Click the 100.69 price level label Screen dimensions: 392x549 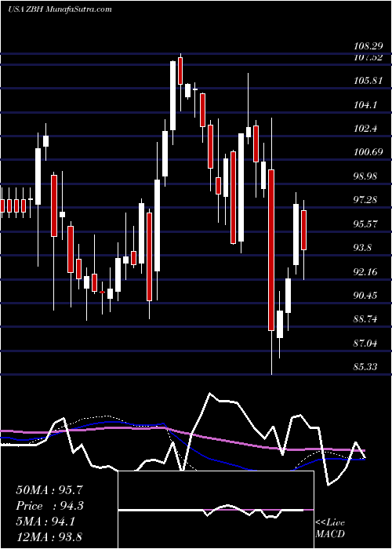368,152
